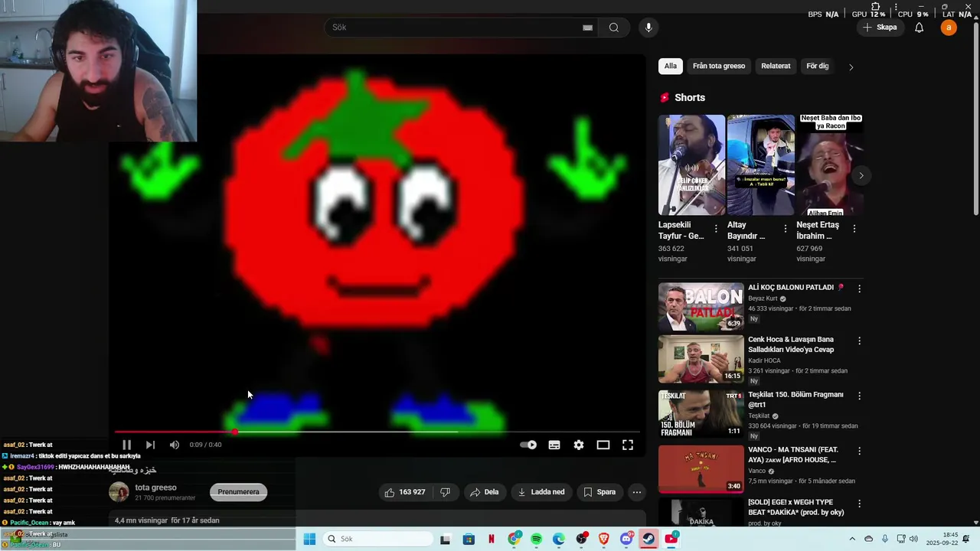Open the player settings gear
Viewport: 980px width, 551px height.
579,445
